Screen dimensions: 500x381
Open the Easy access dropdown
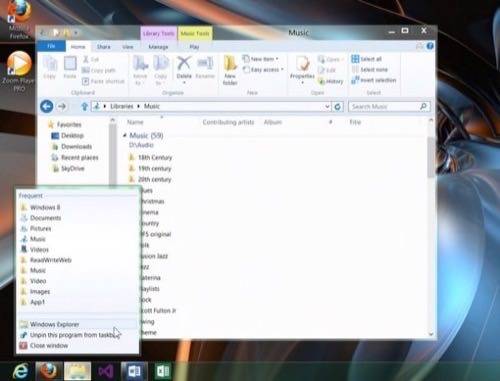(263, 70)
